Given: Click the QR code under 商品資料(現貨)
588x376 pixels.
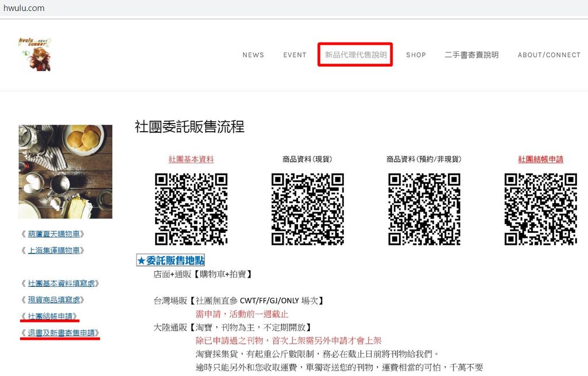Looking at the screenshot, I should coord(308,209).
